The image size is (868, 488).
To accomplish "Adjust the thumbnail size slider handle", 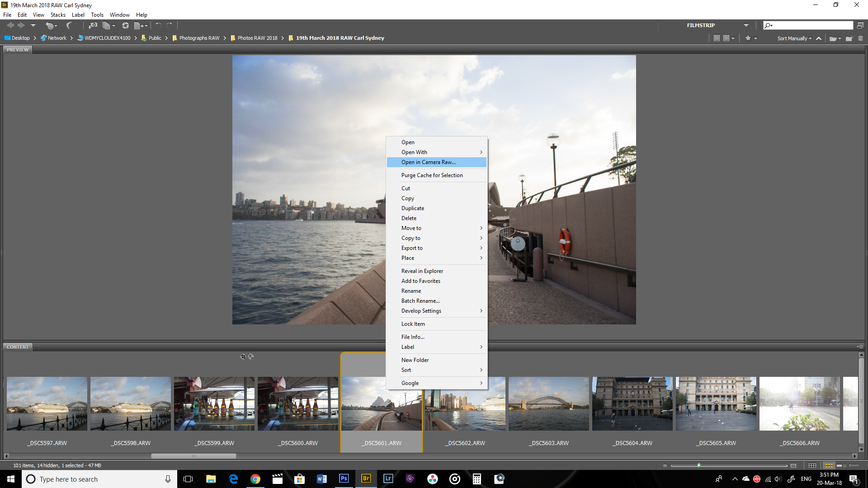I will point(699,465).
